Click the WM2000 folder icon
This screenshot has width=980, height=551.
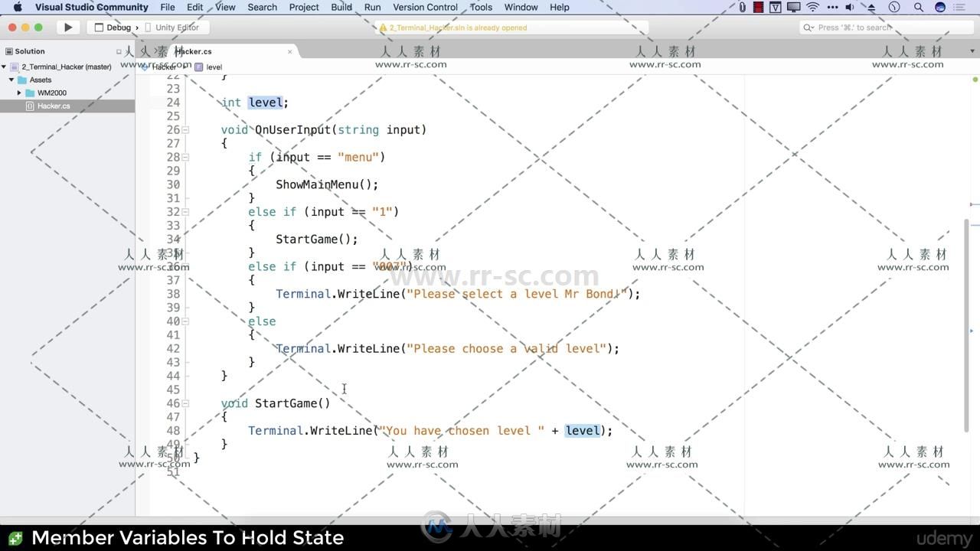click(x=30, y=93)
